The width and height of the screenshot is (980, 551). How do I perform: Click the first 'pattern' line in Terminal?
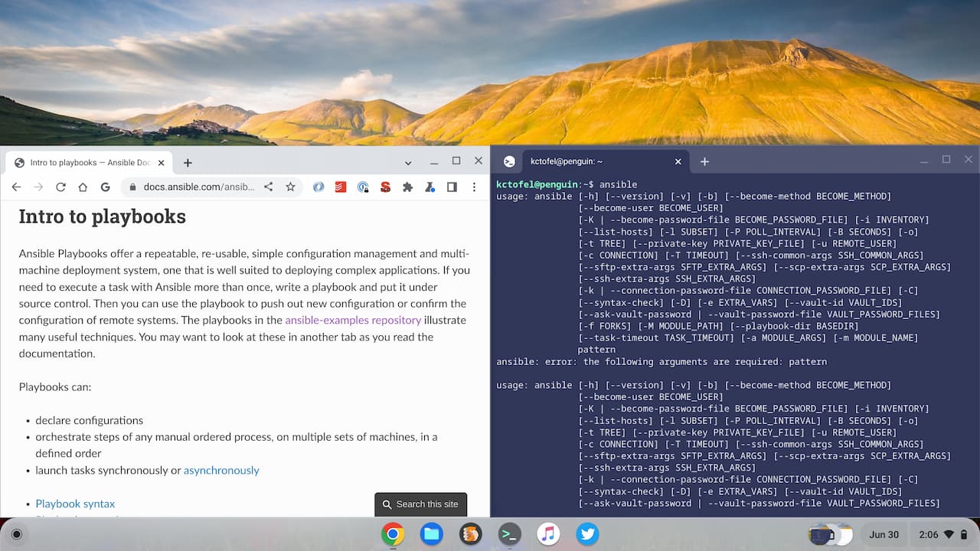pyautogui.click(x=596, y=350)
